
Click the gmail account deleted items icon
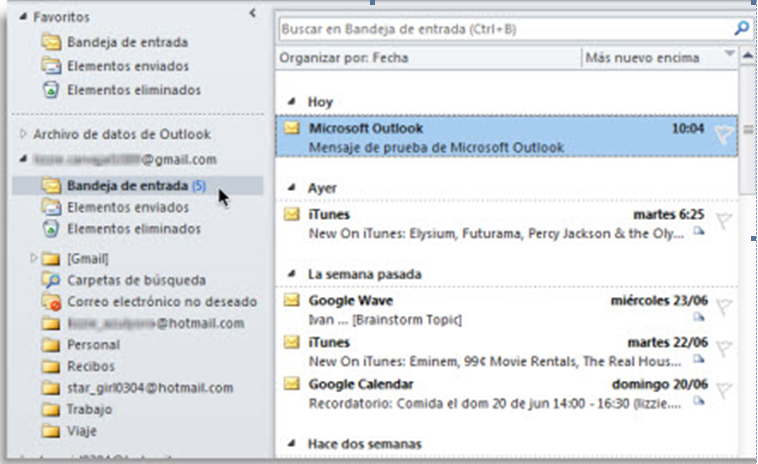tap(51, 229)
